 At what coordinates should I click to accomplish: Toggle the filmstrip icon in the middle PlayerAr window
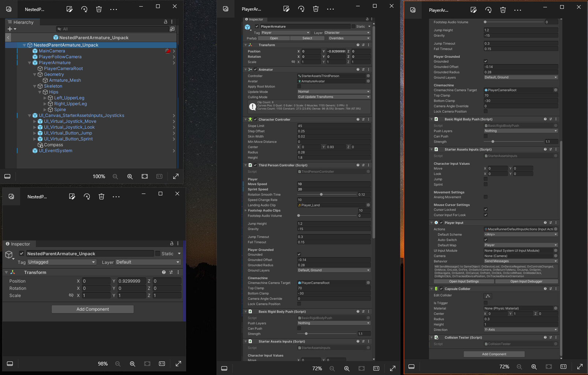click(224, 368)
